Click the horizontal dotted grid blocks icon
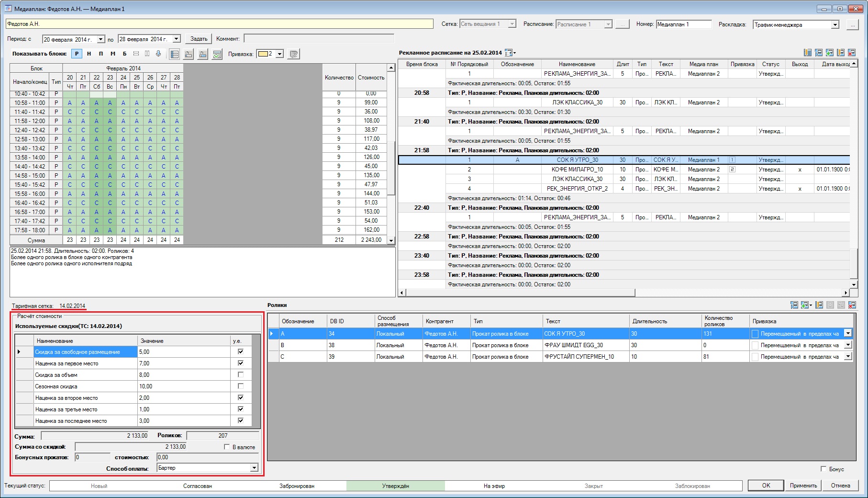Viewport: 868px width, 498px height. (x=136, y=54)
